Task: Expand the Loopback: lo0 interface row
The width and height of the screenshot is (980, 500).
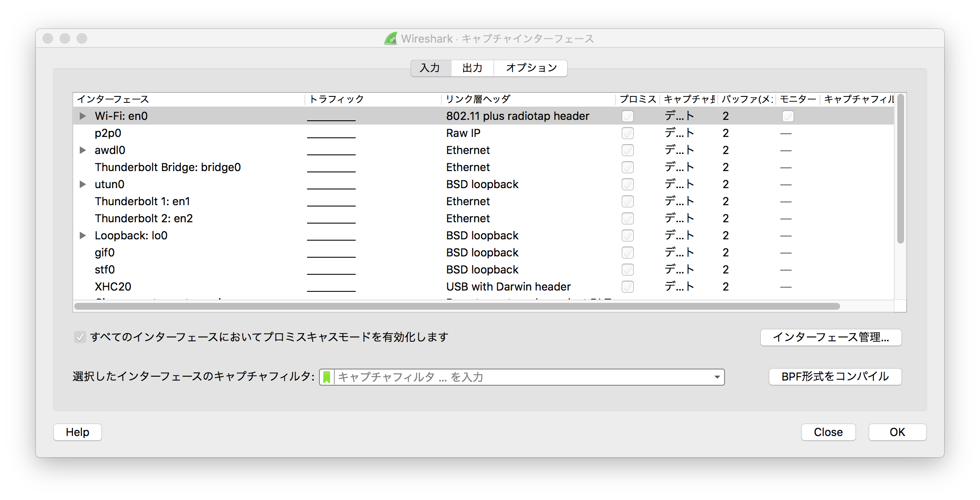Action: click(x=83, y=235)
